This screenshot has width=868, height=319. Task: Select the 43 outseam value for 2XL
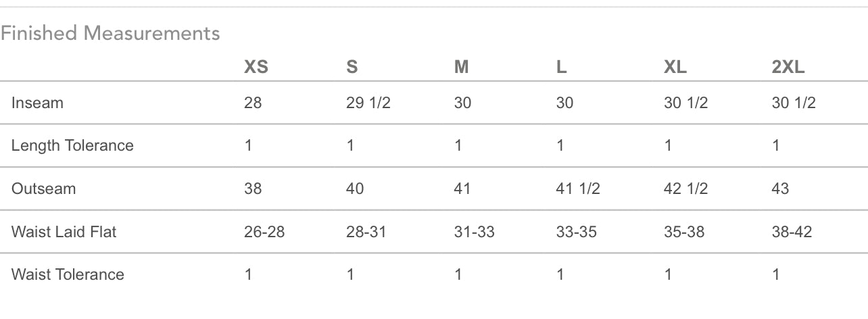pyautogui.click(x=780, y=189)
